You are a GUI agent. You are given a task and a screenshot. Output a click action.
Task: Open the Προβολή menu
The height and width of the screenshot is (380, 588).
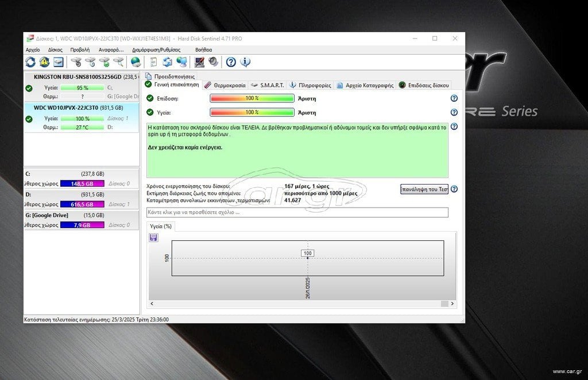tap(80, 50)
